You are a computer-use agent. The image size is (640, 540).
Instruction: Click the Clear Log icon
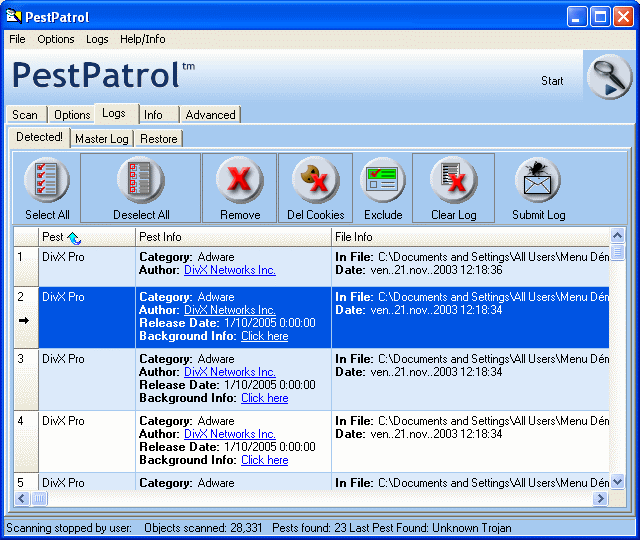(453, 180)
